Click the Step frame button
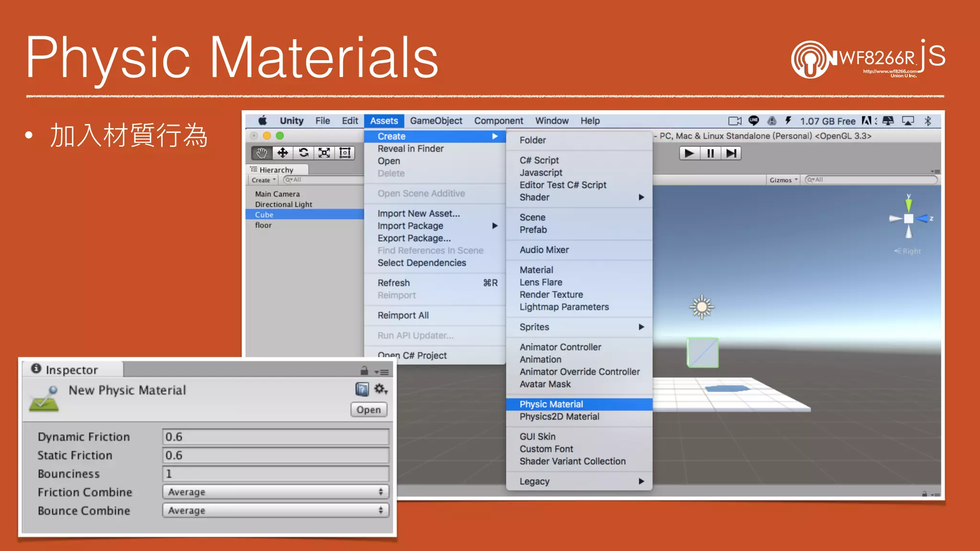Screen dimensions: 980x551 tap(731, 154)
